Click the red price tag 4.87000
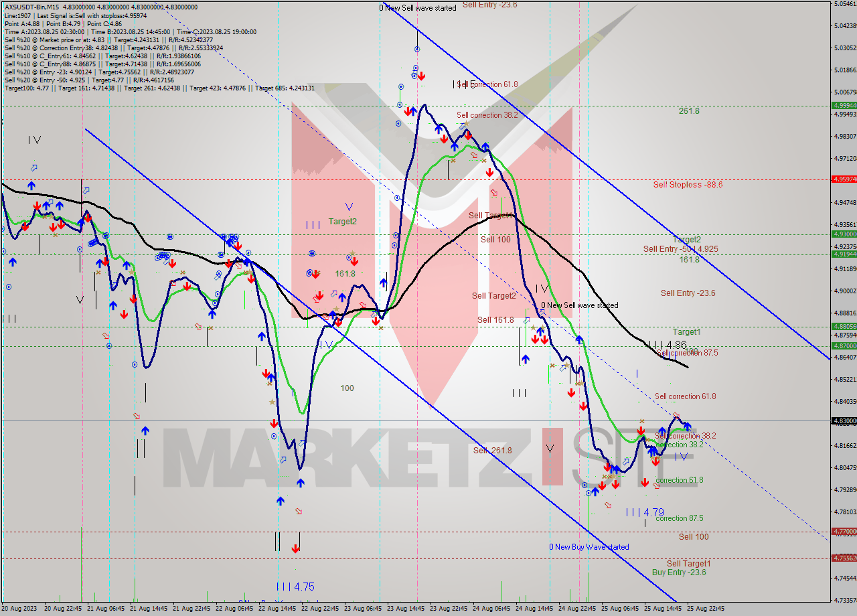This screenshot has width=857, height=616. 844,345
